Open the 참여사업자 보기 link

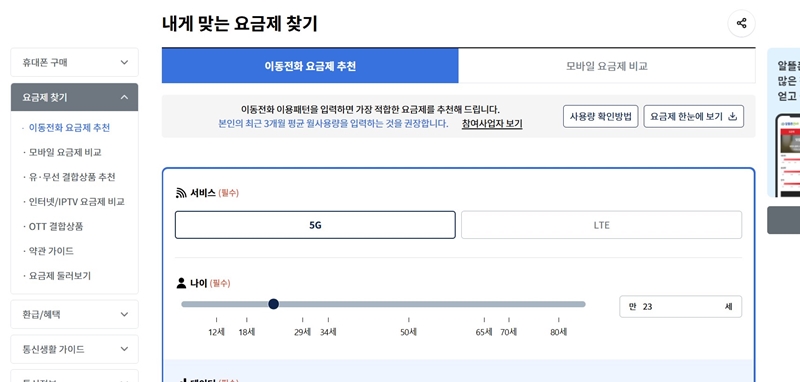point(492,124)
